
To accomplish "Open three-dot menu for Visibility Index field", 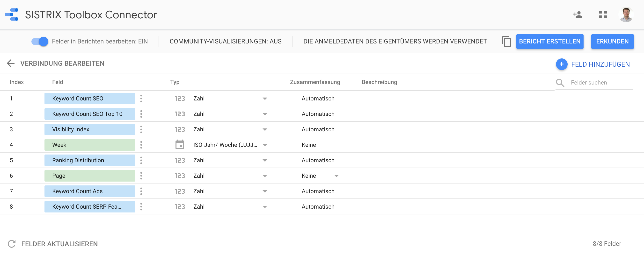I will (x=141, y=129).
